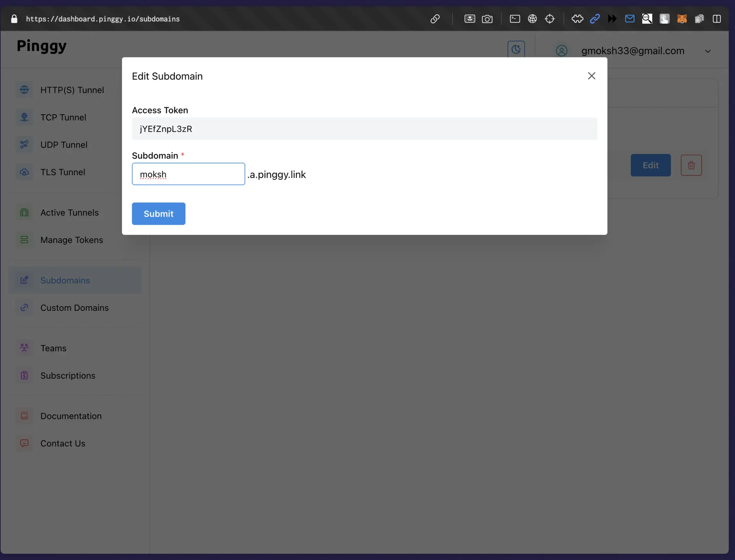Open TLS Tunnel in sidebar
Image resolution: width=735 pixels, height=560 pixels.
click(x=75, y=172)
